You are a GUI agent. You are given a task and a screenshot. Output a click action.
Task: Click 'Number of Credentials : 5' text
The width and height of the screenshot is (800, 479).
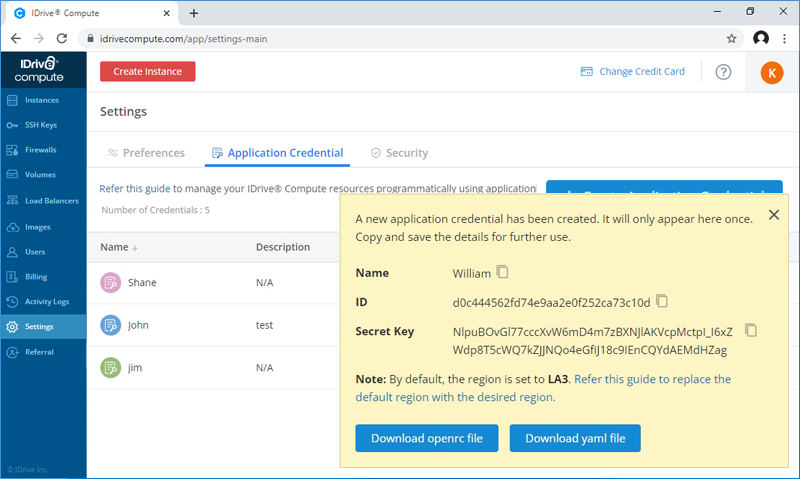[155, 210]
